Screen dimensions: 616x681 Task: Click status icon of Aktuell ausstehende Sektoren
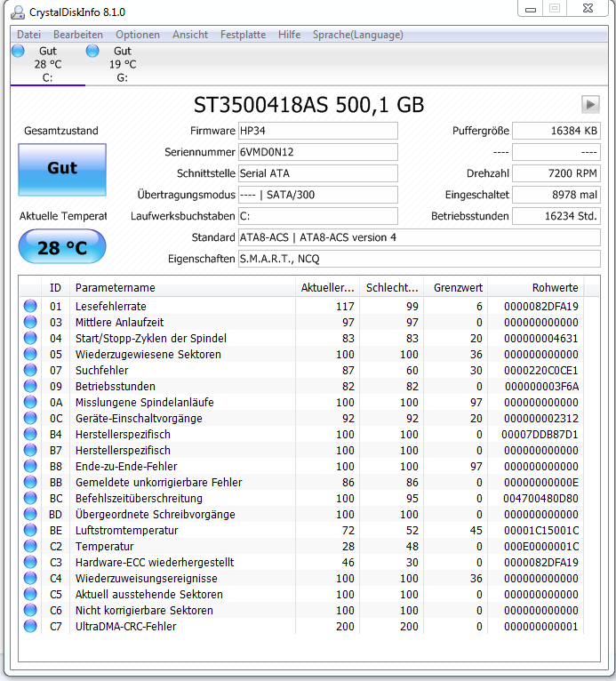coord(30,594)
